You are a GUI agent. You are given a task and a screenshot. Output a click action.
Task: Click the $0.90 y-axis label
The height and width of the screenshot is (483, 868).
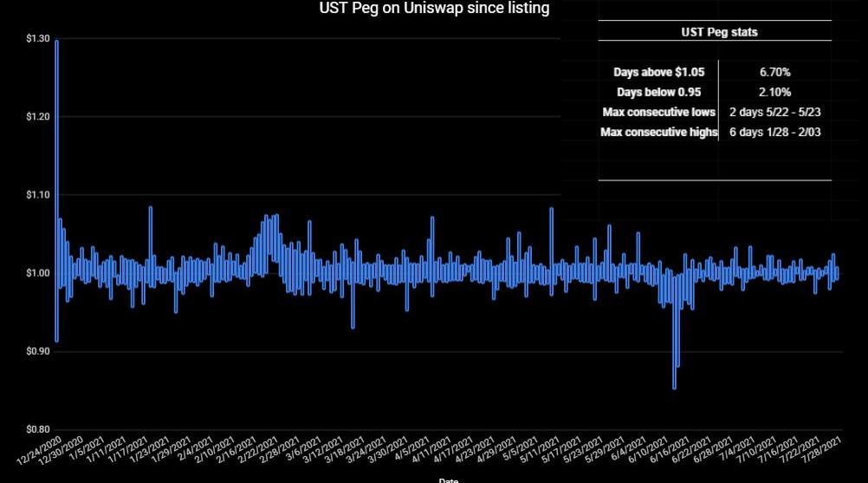coord(37,351)
